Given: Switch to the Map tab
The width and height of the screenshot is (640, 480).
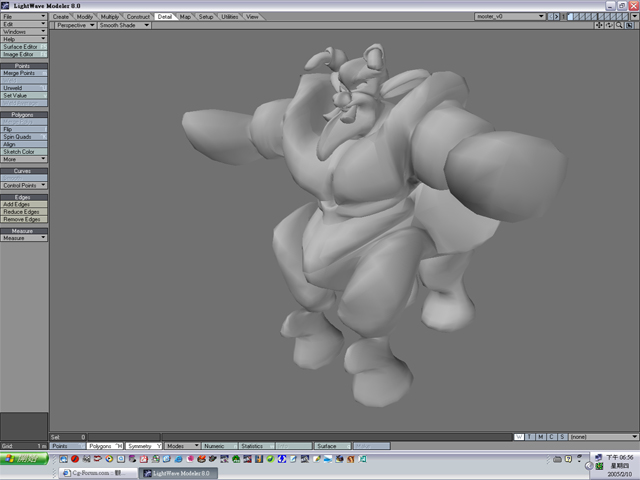Looking at the screenshot, I should (x=185, y=17).
